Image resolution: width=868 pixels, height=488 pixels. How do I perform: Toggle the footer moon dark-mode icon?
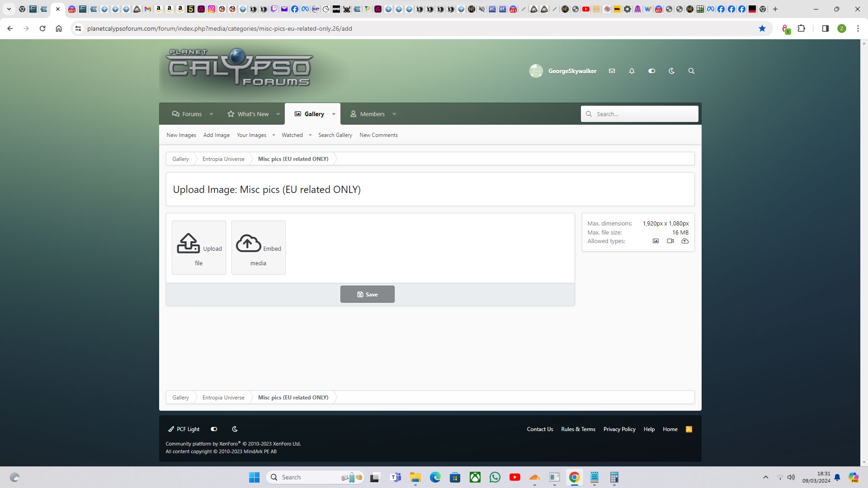click(235, 429)
